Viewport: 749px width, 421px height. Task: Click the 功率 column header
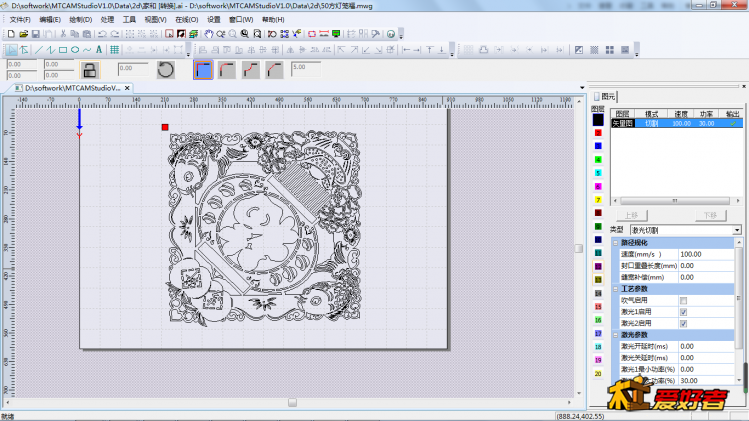(x=706, y=114)
